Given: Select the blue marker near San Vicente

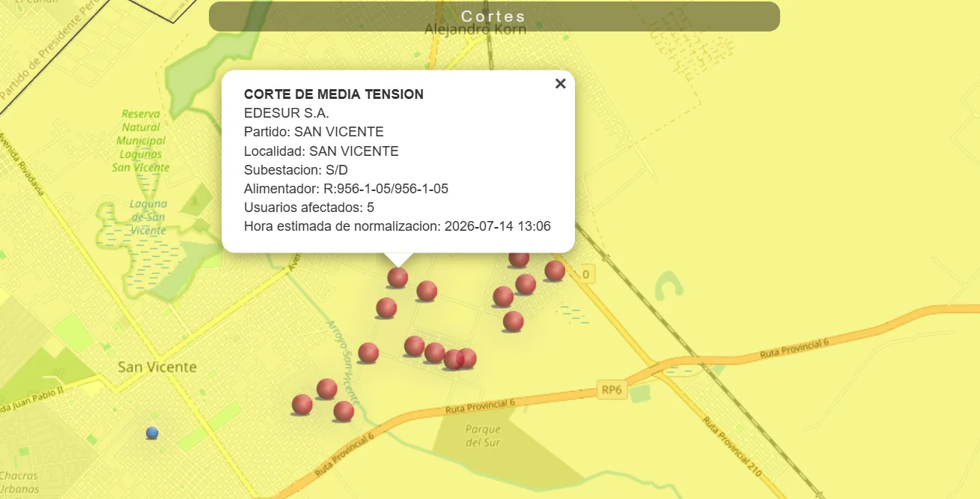Looking at the screenshot, I should [x=152, y=432].
